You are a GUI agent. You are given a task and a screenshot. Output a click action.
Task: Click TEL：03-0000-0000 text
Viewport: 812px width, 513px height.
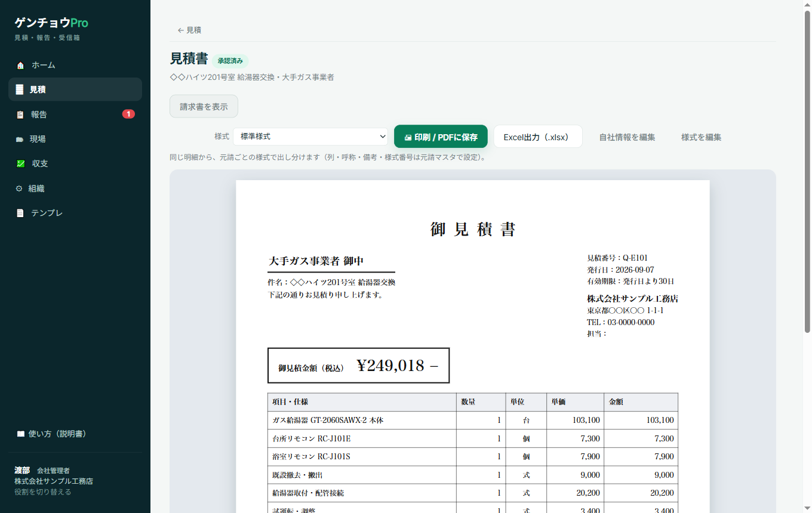[620, 322]
